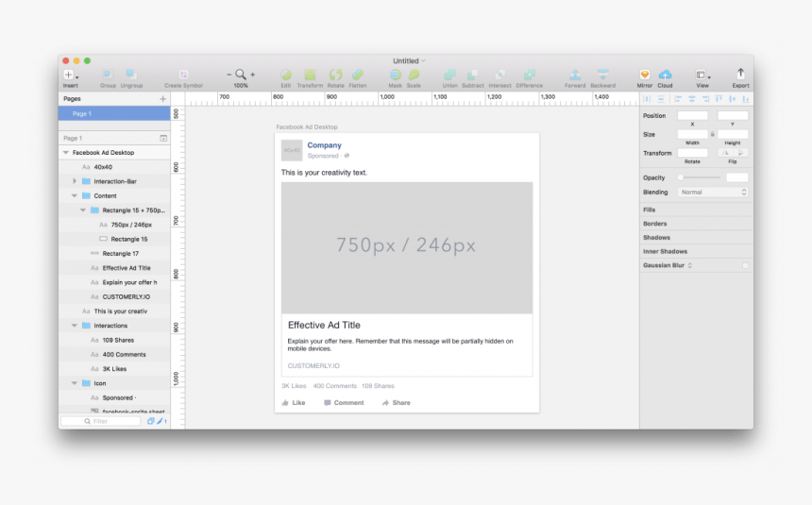Apply the Union boolean operation
This screenshot has height=505, width=812.
[449, 75]
